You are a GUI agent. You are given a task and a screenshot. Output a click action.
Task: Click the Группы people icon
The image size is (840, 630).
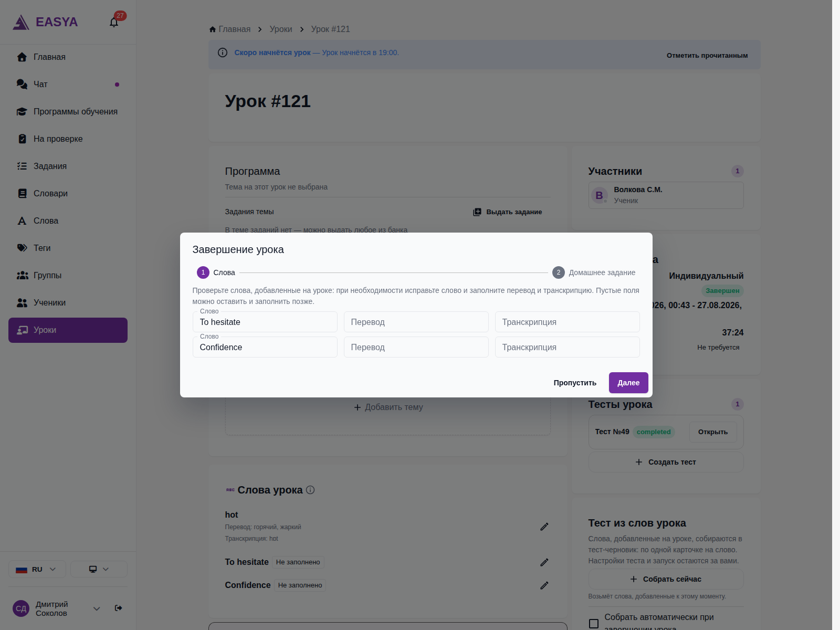point(22,275)
